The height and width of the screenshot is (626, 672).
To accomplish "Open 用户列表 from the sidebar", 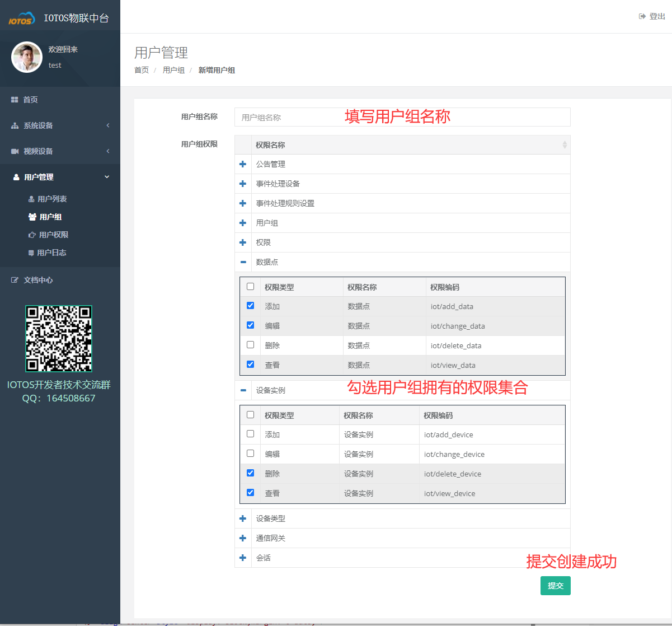I will pyautogui.click(x=32, y=198).
